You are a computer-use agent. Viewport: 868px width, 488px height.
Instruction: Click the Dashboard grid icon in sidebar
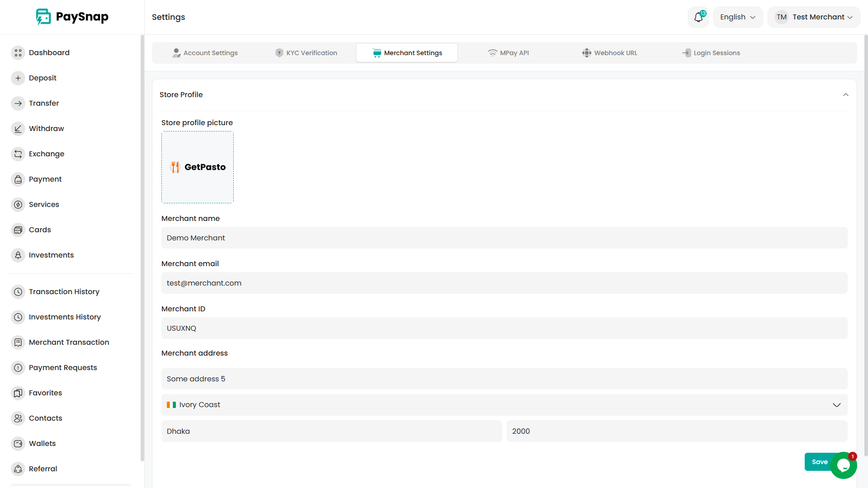[x=18, y=53]
